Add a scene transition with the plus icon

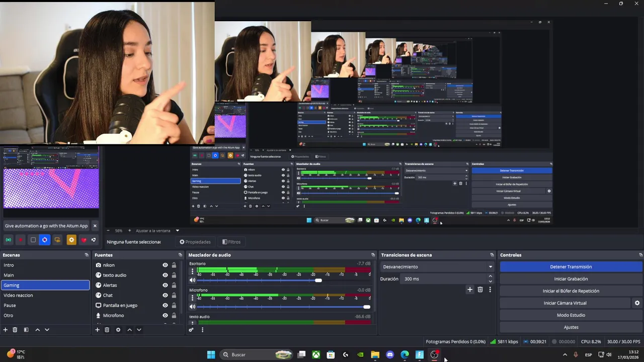coord(470,290)
